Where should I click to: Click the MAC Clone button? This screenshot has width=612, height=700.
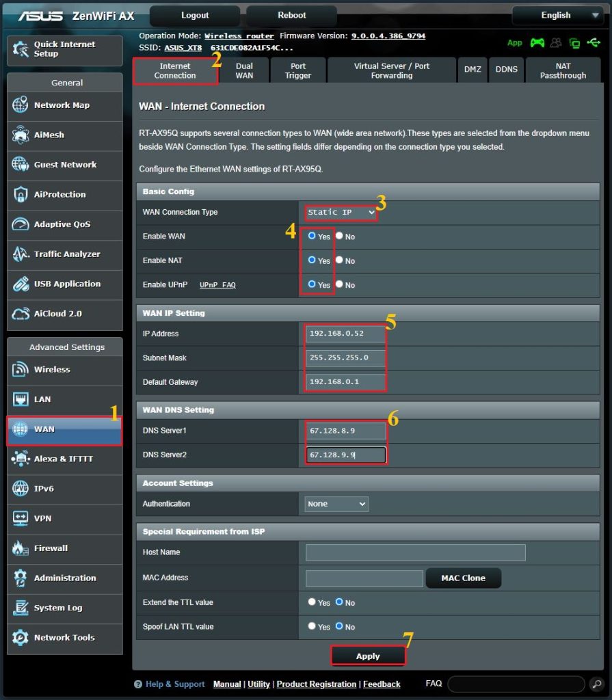(x=463, y=578)
